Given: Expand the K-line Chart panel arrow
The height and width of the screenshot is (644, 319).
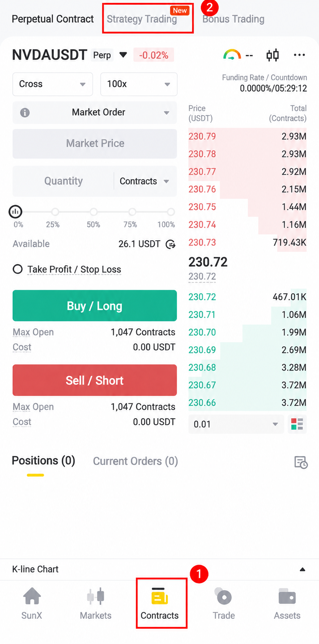Looking at the screenshot, I should (303, 570).
